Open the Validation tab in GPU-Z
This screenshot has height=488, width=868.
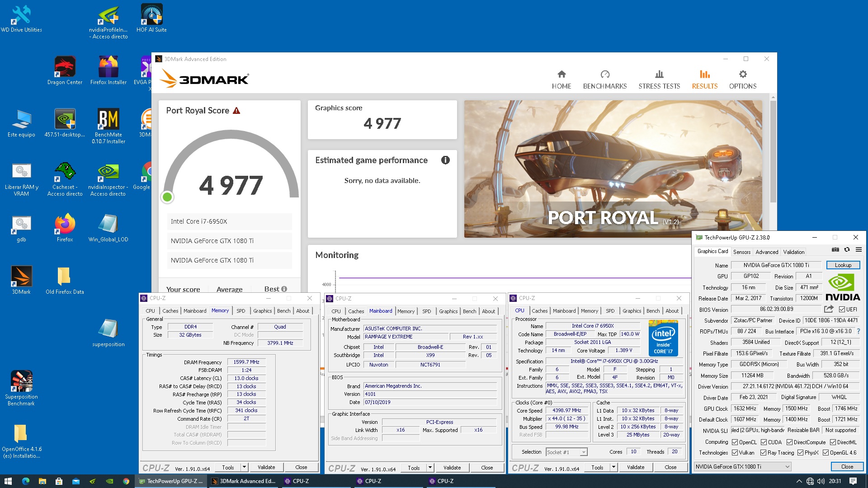(794, 252)
